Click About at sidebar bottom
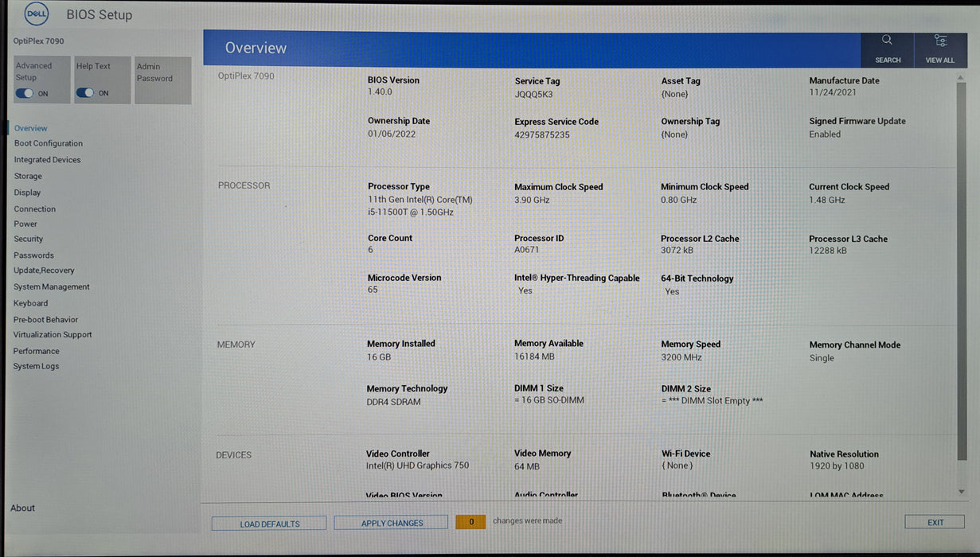 click(22, 508)
